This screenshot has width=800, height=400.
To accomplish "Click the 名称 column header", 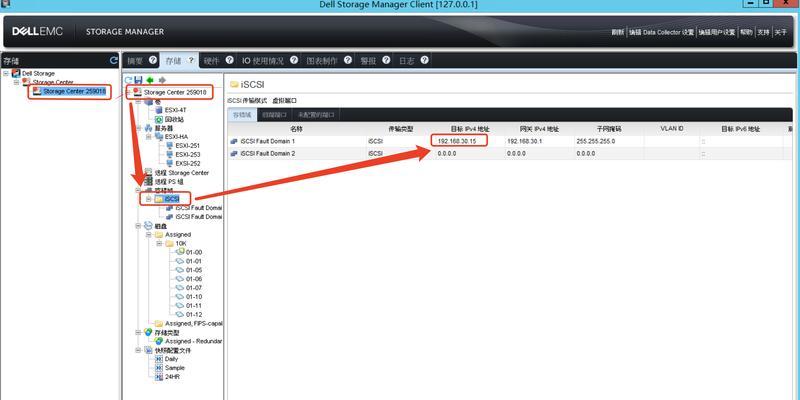I will coord(296,129).
